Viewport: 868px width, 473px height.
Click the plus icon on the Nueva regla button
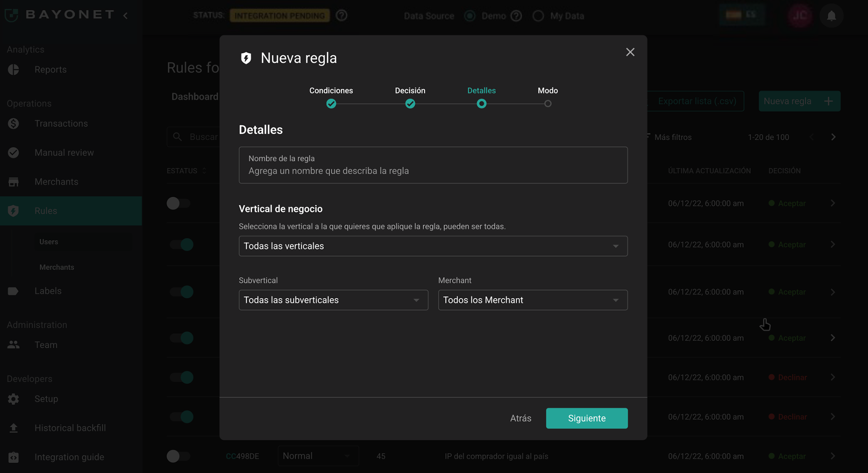828,101
